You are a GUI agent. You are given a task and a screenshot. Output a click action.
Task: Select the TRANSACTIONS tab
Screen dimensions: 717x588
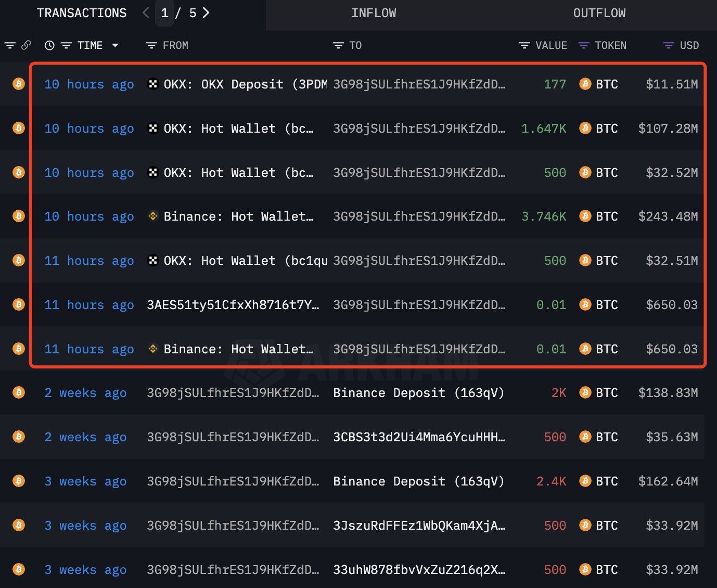[x=82, y=13]
